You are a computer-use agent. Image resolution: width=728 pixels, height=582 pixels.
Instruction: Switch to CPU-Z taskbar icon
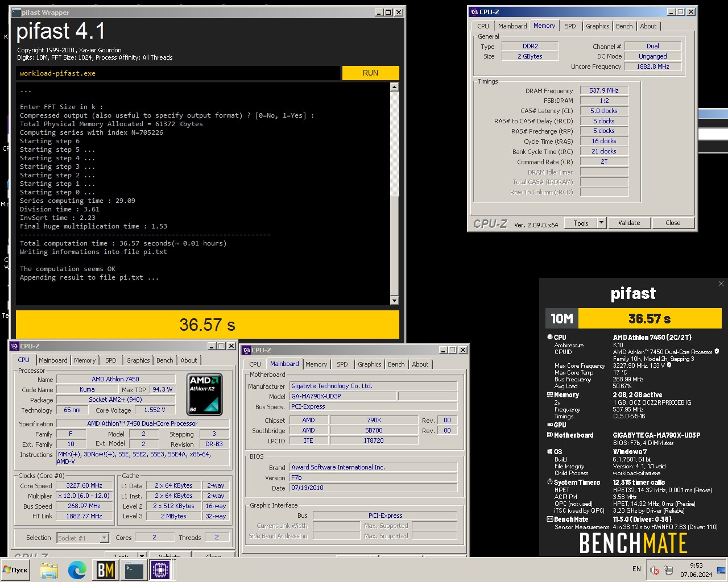161,570
